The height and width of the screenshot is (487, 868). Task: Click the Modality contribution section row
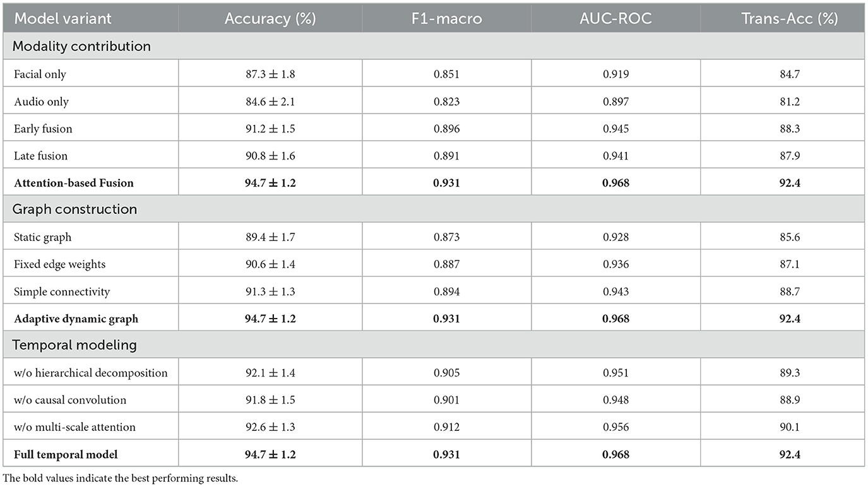82,47
